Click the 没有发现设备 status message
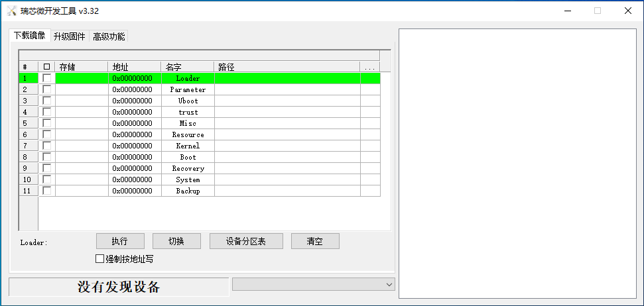This screenshot has height=306, width=644. 119,287
